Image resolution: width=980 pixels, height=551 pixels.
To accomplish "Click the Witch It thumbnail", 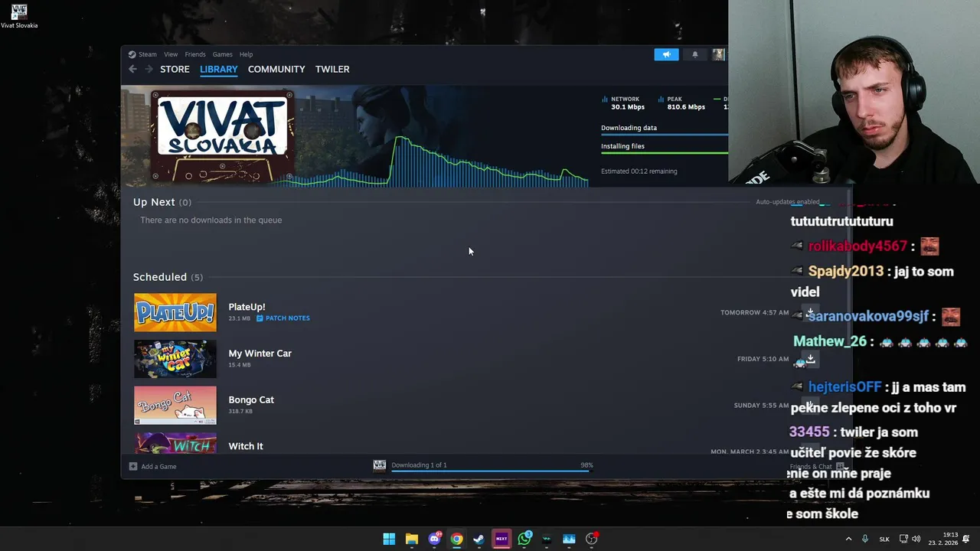I will click(x=175, y=443).
